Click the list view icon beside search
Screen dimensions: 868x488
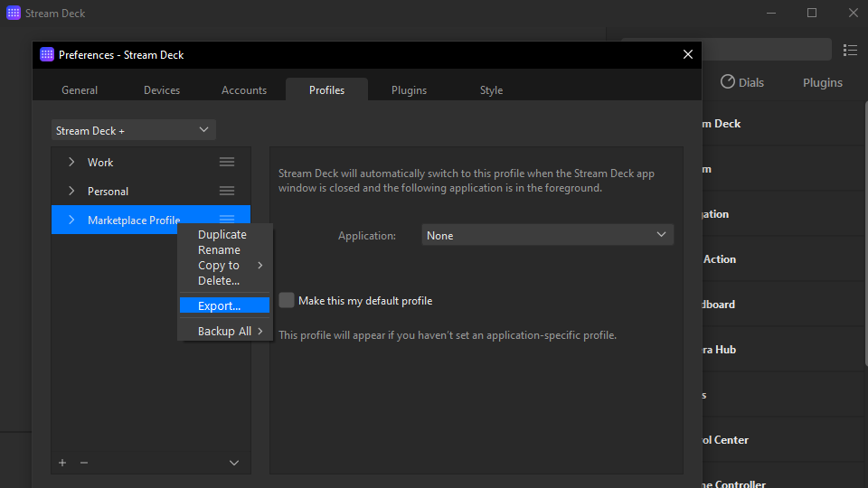click(x=850, y=50)
